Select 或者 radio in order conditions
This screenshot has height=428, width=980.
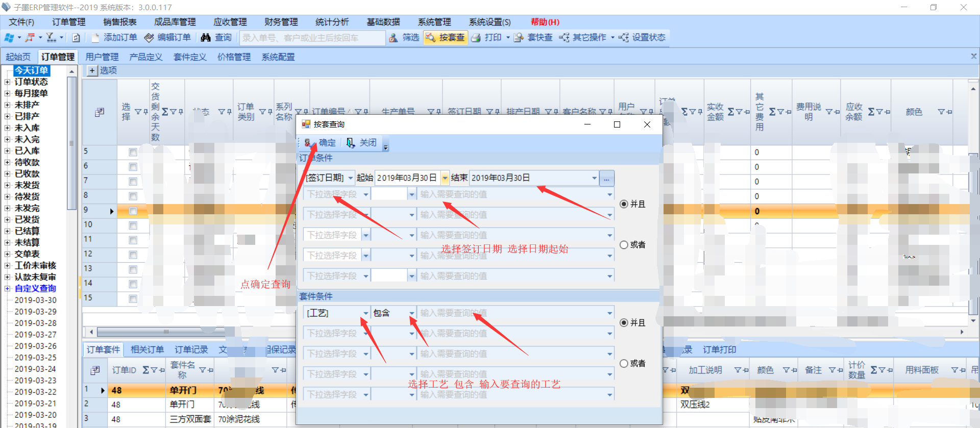624,245
